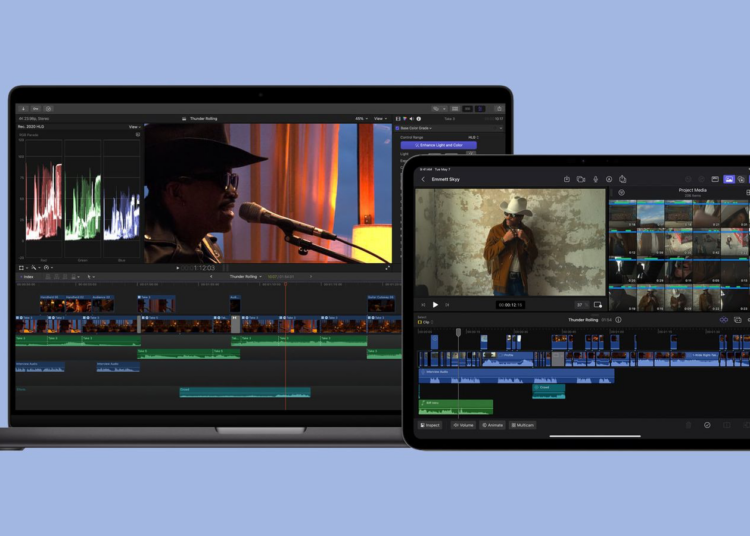Tap the picture-in-picture viewer options icon
This screenshot has width=750, height=536.
click(598, 305)
